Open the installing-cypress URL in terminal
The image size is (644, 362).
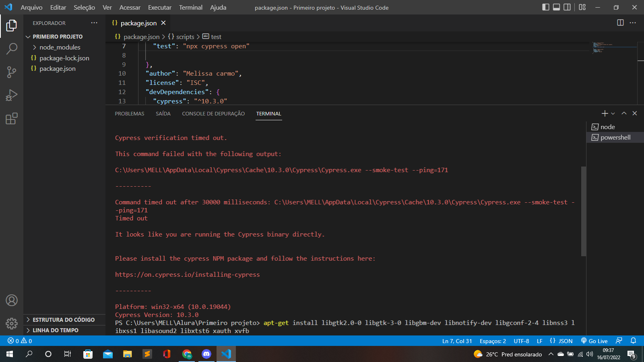[x=188, y=274]
